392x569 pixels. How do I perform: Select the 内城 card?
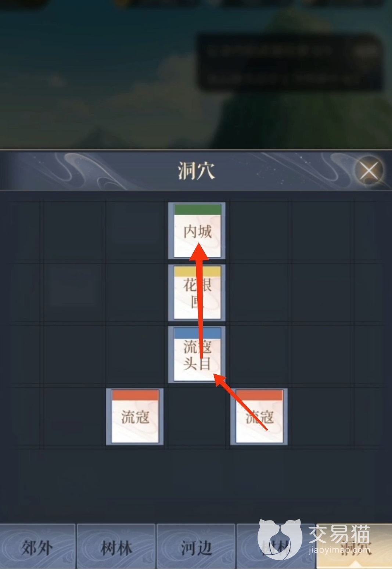197,230
